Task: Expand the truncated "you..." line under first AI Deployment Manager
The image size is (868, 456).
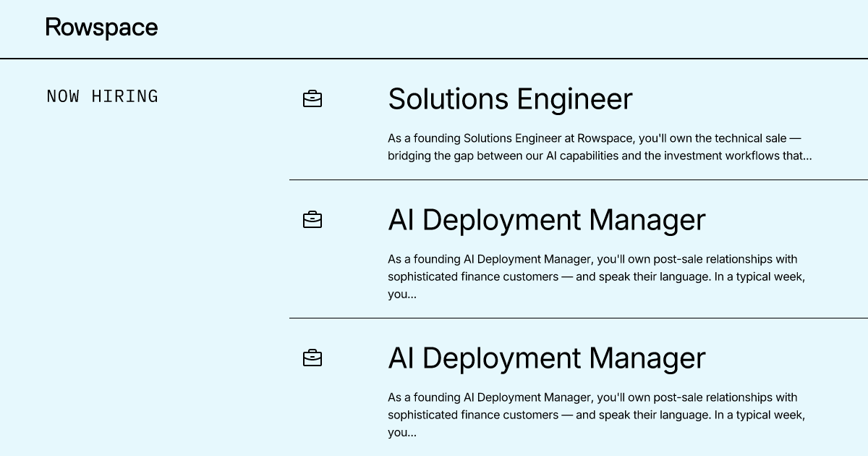Action: point(402,295)
